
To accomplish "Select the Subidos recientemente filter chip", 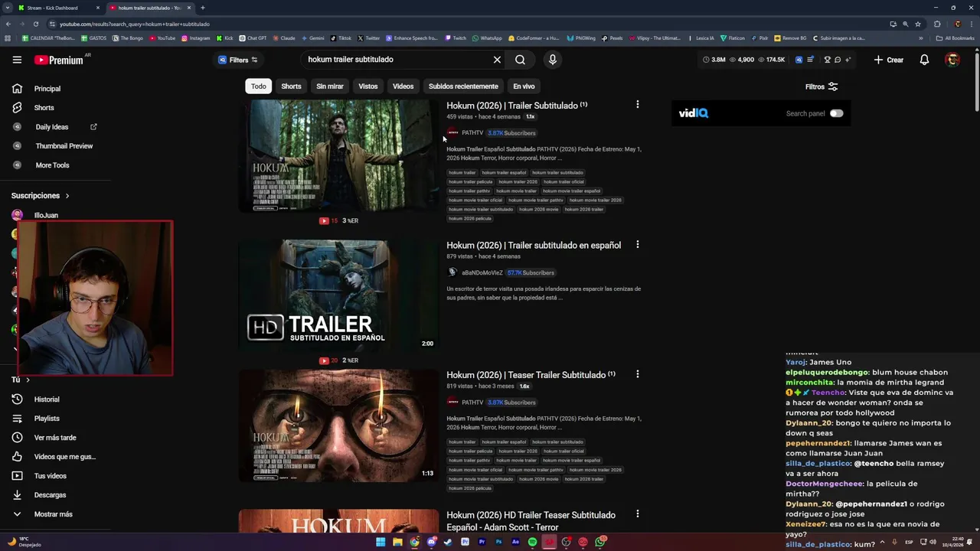I will 463,86.
